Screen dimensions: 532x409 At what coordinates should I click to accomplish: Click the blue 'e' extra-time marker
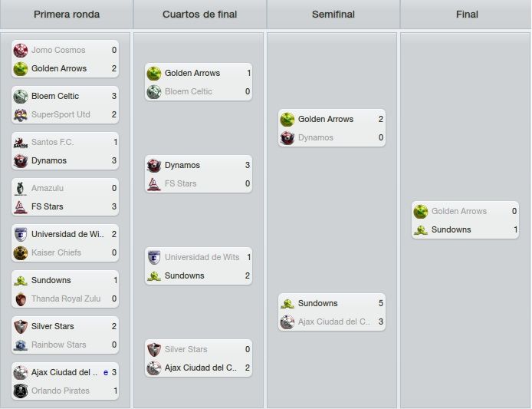[106, 373]
